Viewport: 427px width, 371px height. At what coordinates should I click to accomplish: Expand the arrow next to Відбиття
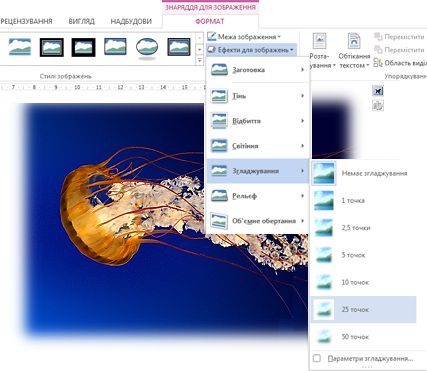point(302,121)
